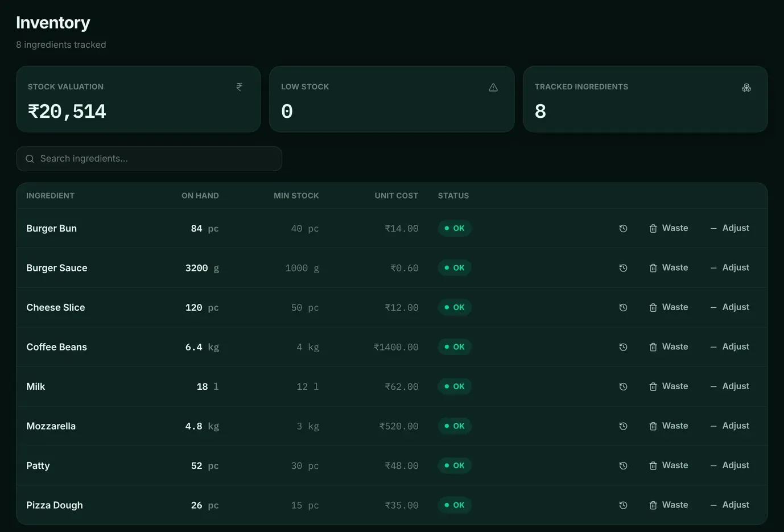Click the MIN STOCK column header

coord(296,196)
